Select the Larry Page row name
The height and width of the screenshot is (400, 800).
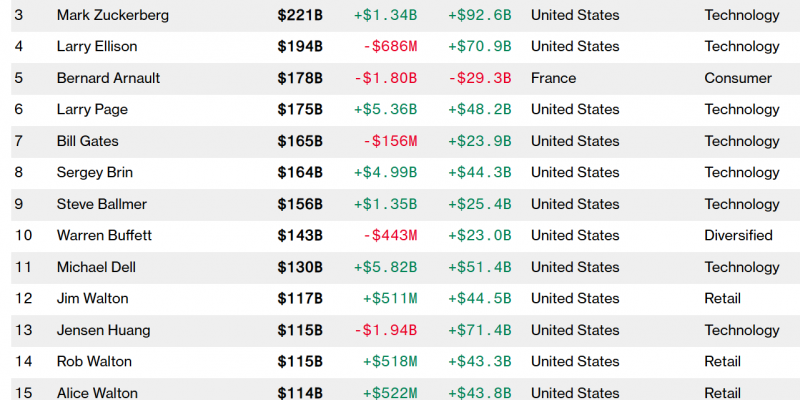pos(92,110)
